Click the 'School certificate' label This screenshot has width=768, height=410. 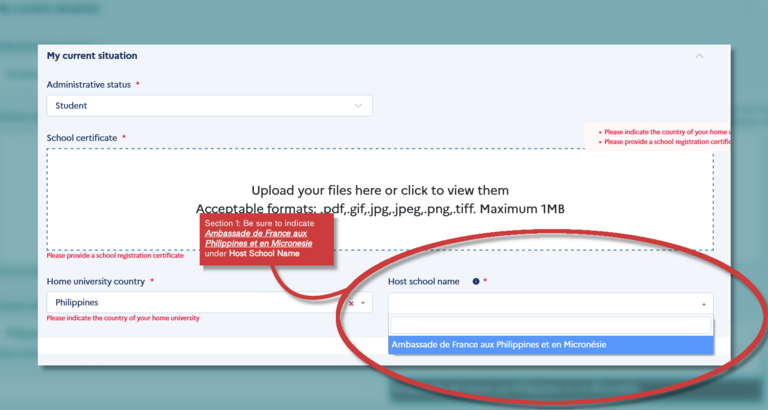click(82, 138)
